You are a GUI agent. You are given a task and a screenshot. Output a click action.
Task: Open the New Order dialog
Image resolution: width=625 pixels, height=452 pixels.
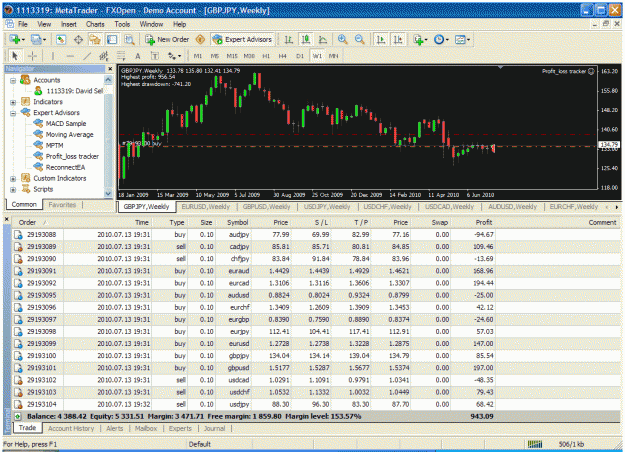167,39
